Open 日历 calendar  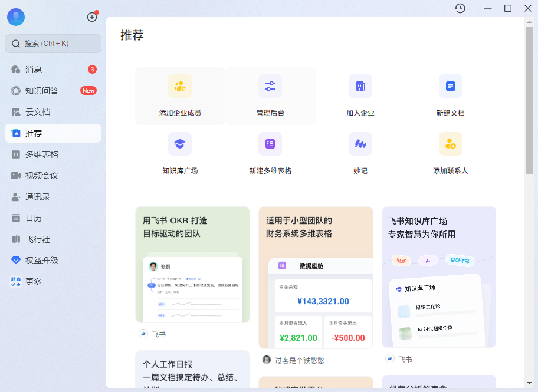pos(53,218)
